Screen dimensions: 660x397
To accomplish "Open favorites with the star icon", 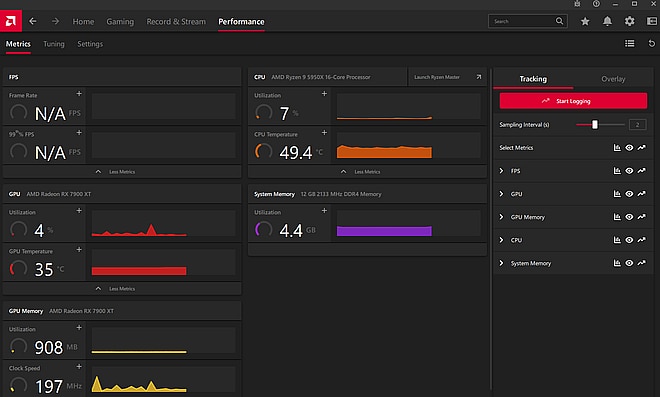I will (x=585, y=21).
